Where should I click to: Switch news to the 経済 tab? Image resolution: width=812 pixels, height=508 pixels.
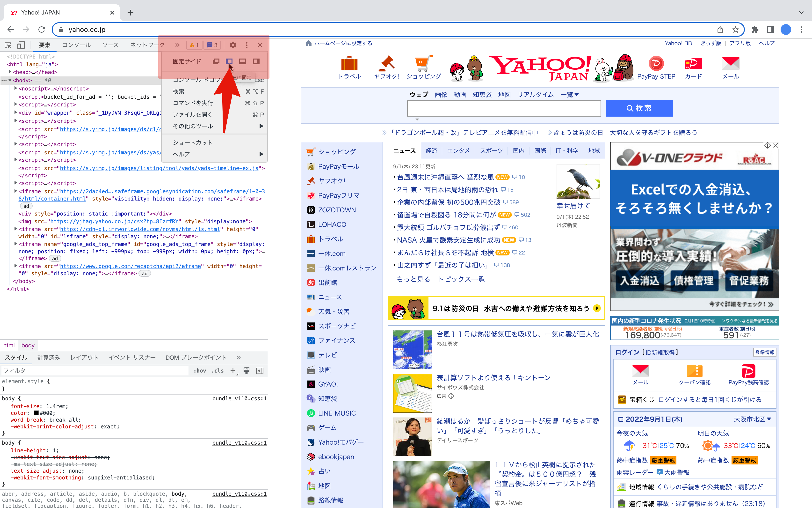(x=432, y=150)
